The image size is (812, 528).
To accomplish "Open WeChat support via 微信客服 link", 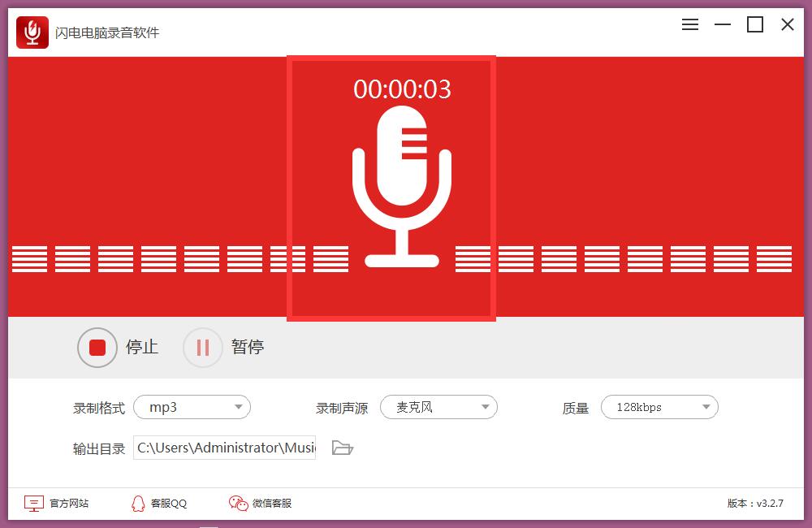I will pyautogui.click(x=272, y=504).
